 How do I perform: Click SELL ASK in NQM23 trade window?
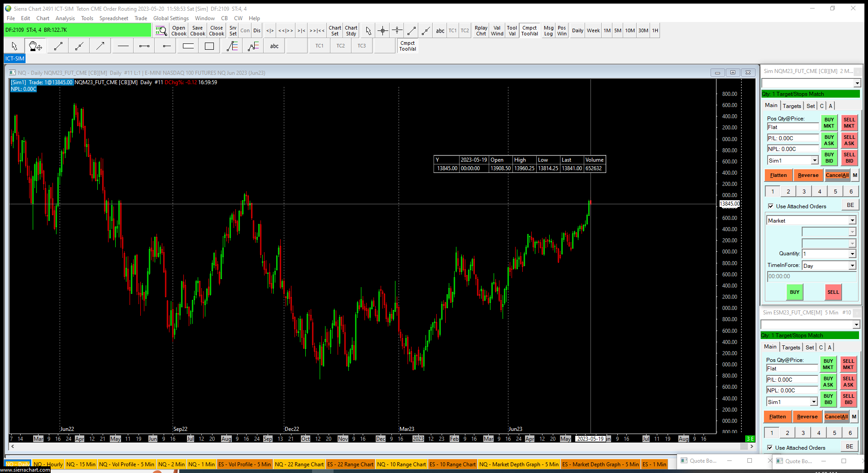(849, 140)
